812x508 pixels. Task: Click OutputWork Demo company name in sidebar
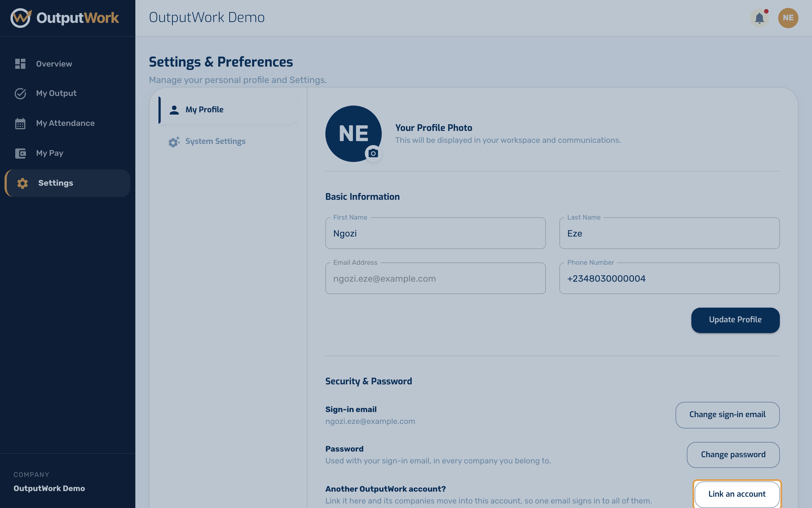[49, 489]
